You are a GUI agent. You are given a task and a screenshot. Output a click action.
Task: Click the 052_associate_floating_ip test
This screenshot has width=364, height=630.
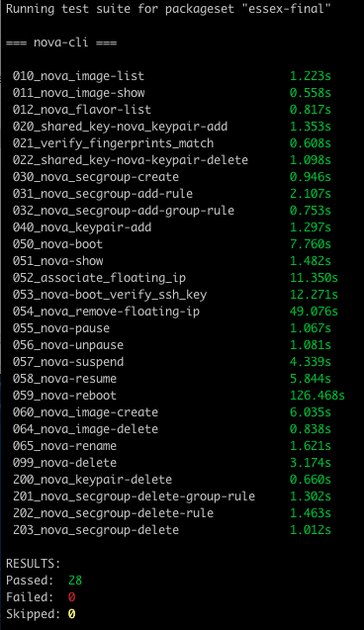[x=99, y=278]
